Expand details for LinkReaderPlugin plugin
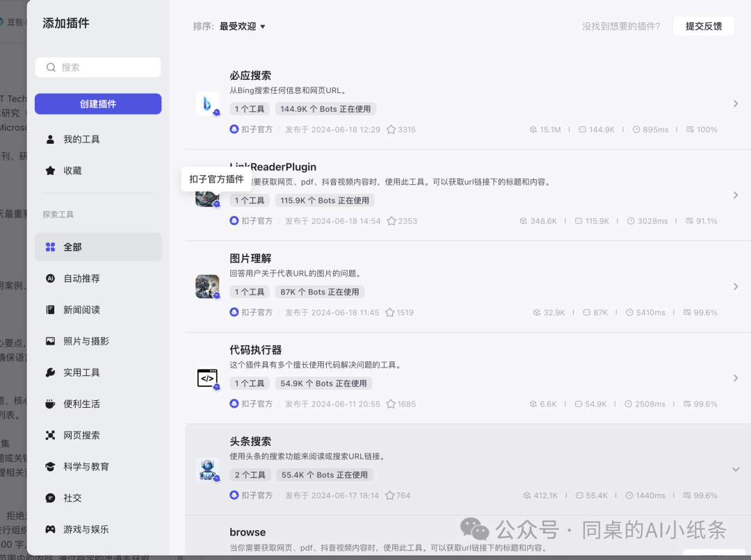The height and width of the screenshot is (560, 751). pos(735,195)
